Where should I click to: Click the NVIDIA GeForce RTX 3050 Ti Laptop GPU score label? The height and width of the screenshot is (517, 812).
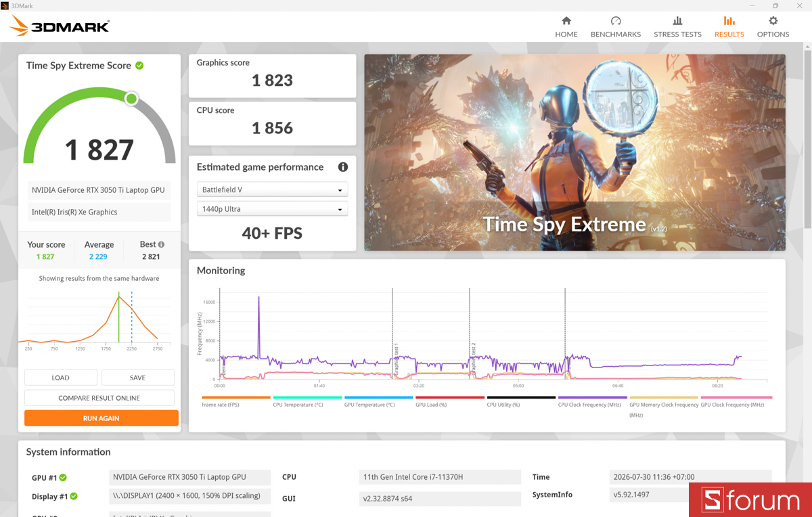98,190
